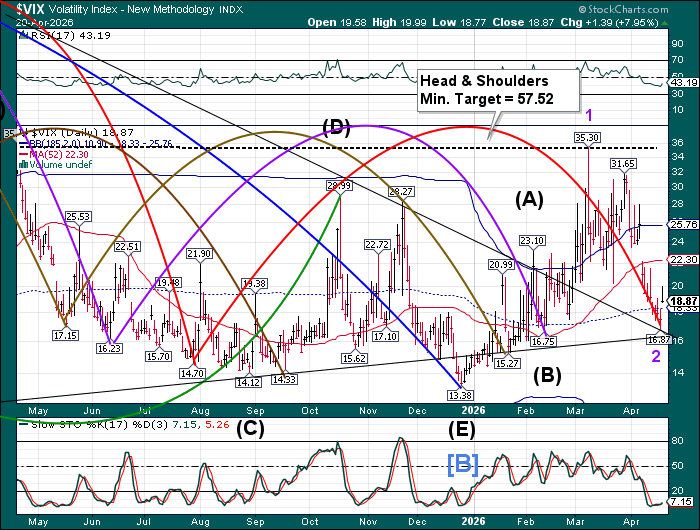Click the 43.19 RSI value on right axis
The width and height of the screenshot is (700, 530).
click(x=683, y=81)
